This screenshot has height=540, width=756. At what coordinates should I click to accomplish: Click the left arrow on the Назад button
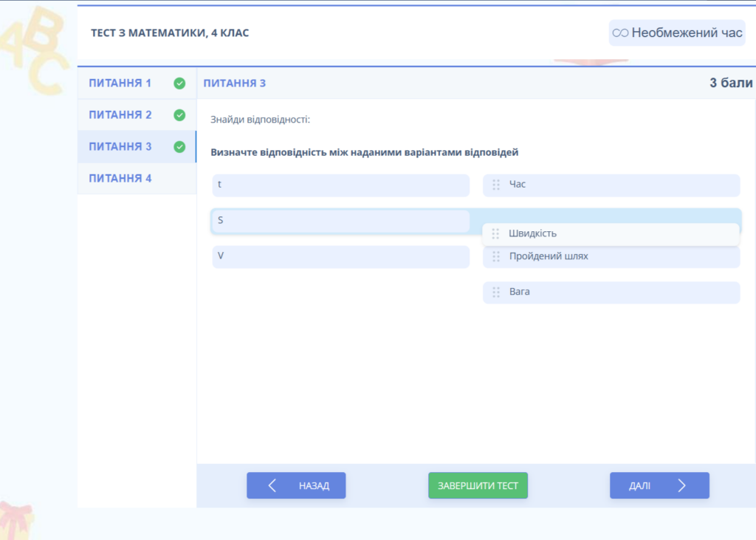coord(272,485)
